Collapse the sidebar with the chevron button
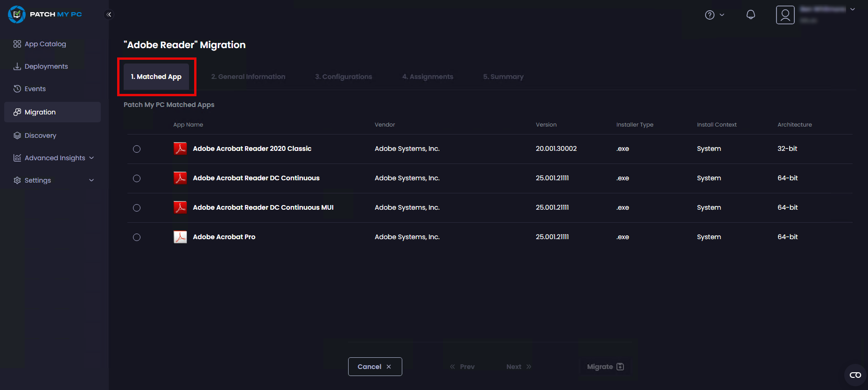The width and height of the screenshot is (868, 390). tap(109, 14)
